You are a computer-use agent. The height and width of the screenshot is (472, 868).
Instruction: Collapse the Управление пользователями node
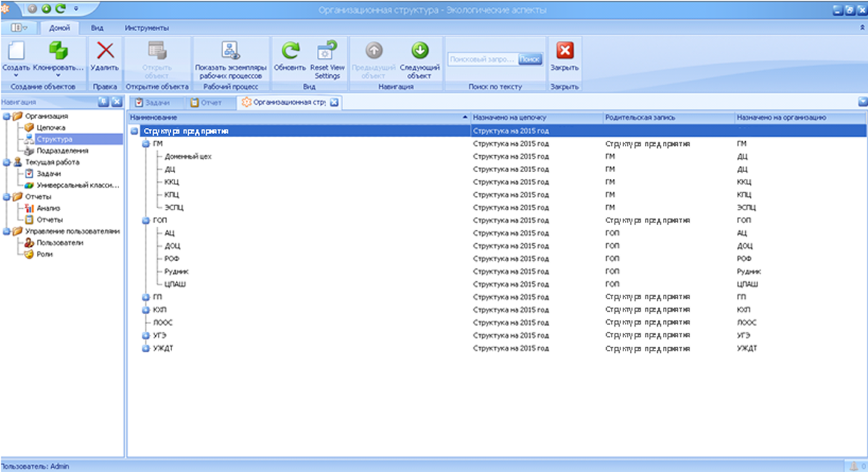[6, 231]
